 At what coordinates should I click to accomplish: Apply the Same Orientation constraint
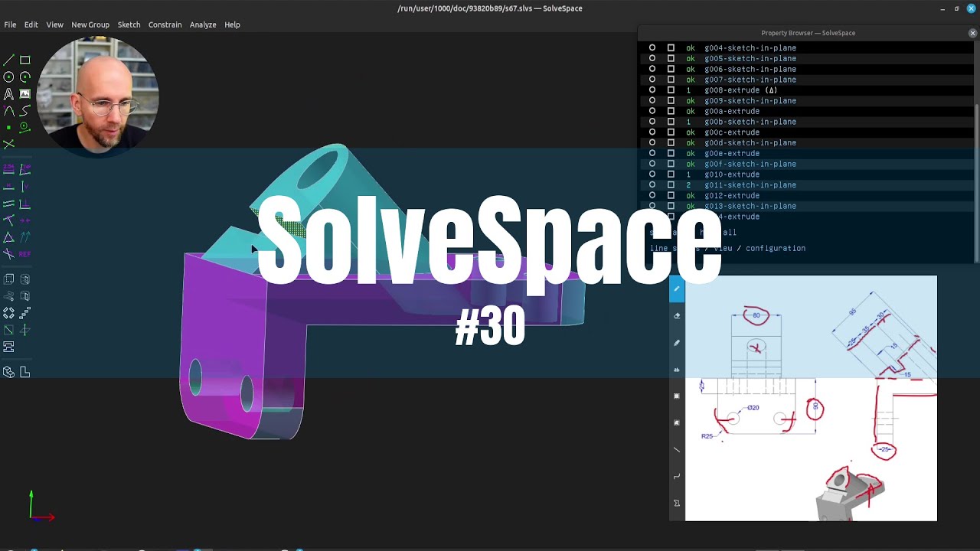click(x=24, y=237)
